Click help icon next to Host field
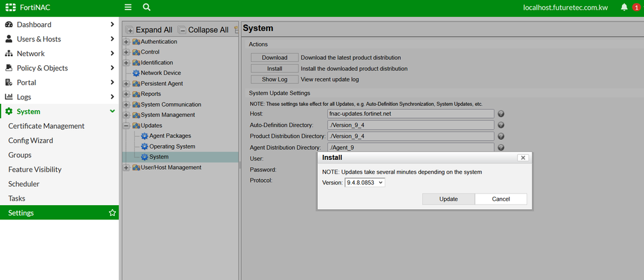The height and width of the screenshot is (280, 644). click(x=501, y=114)
